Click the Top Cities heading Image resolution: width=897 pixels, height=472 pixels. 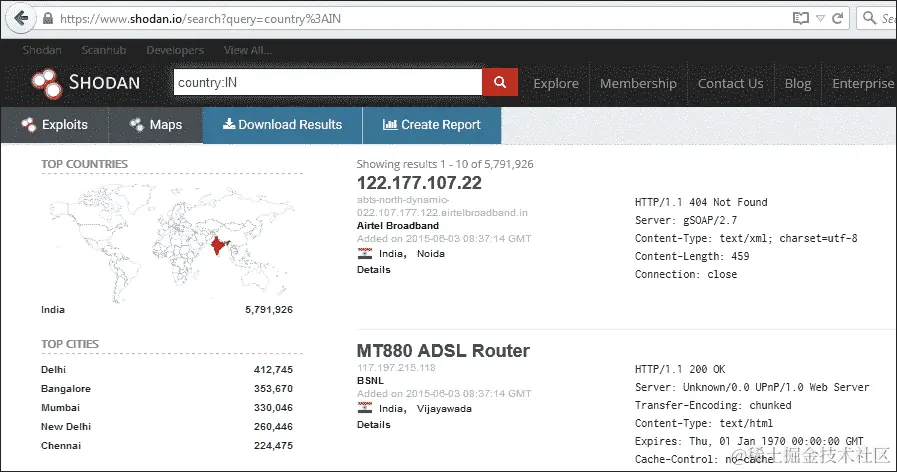click(x=70, y=344)
